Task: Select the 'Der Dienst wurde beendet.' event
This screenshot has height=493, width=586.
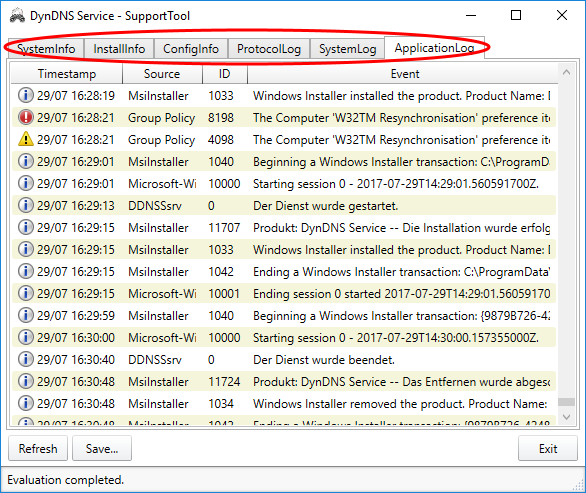Action: [324, 360]
